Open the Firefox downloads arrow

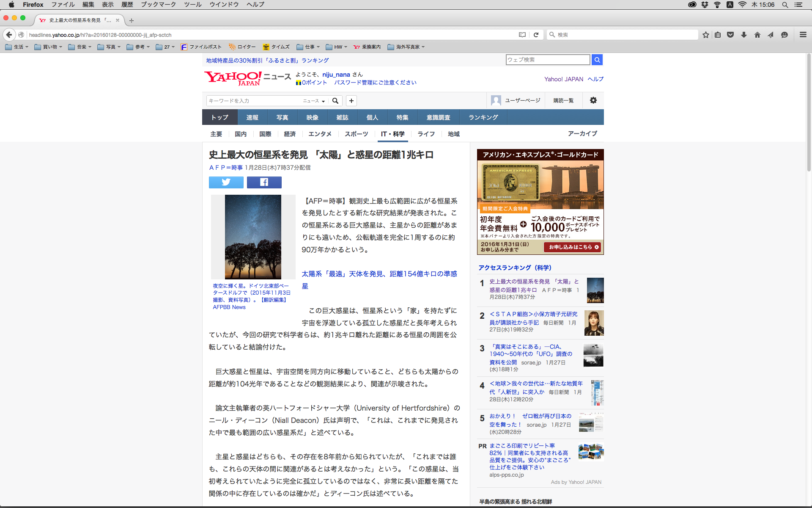pyautogui.click(x=744, y=35)
